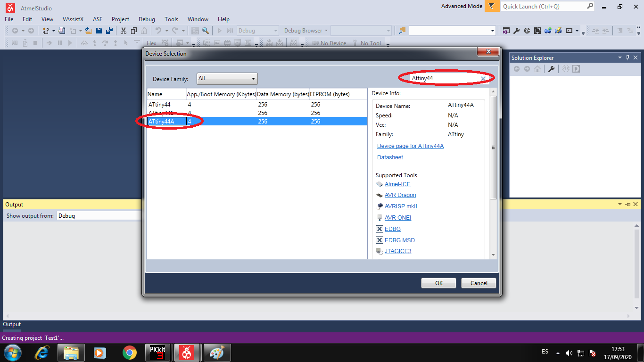Click the New Project toolbar icon
Viewport: 644px width, 362px height.
point(46,31)
